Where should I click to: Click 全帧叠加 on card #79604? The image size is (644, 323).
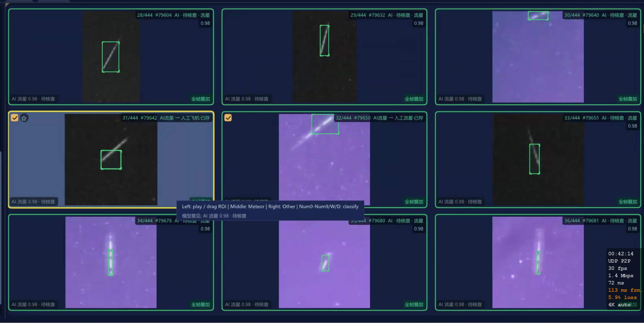tap(200, 99)
